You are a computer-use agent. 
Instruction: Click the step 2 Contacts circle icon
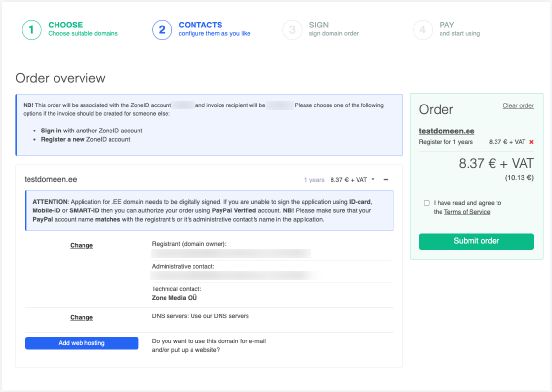[x=162, y=30]
